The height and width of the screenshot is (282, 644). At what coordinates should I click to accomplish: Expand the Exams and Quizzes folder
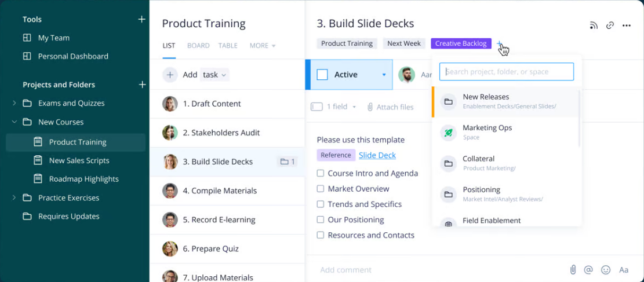point(14,103)
